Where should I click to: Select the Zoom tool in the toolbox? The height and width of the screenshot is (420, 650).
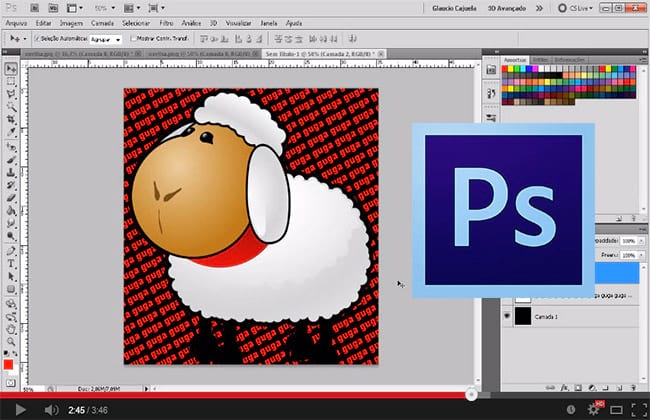[x=11, y=342]
